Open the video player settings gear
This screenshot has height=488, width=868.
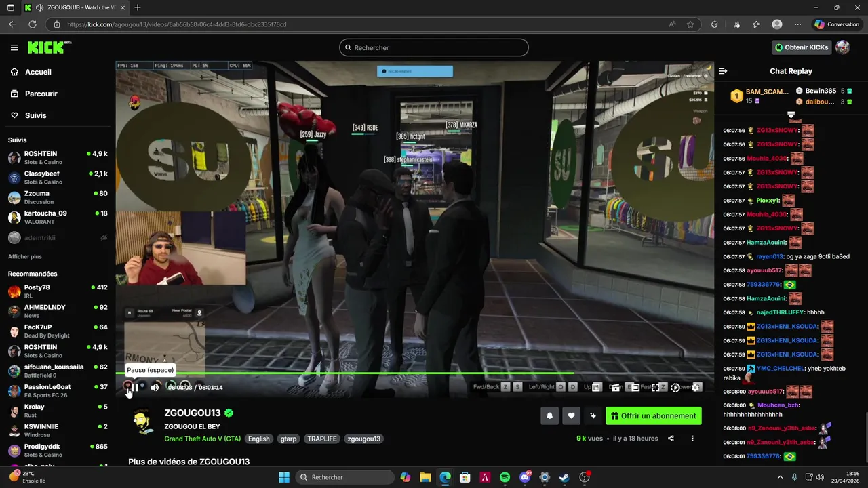pos(696,387)
